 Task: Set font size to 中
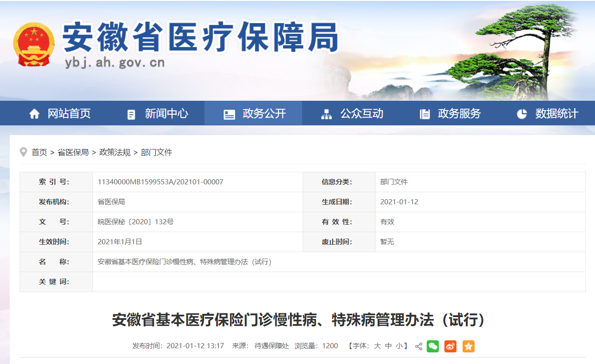click(x=389, y=346)
